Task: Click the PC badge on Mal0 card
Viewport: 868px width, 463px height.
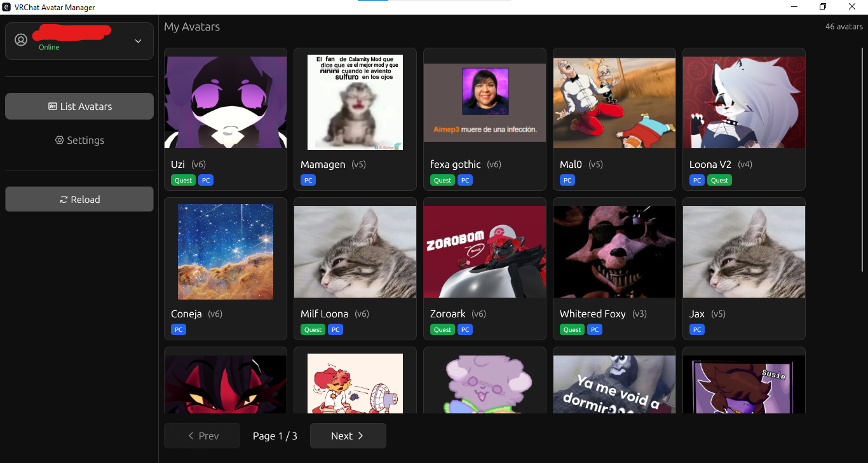Action: click(x=567, y=180)
